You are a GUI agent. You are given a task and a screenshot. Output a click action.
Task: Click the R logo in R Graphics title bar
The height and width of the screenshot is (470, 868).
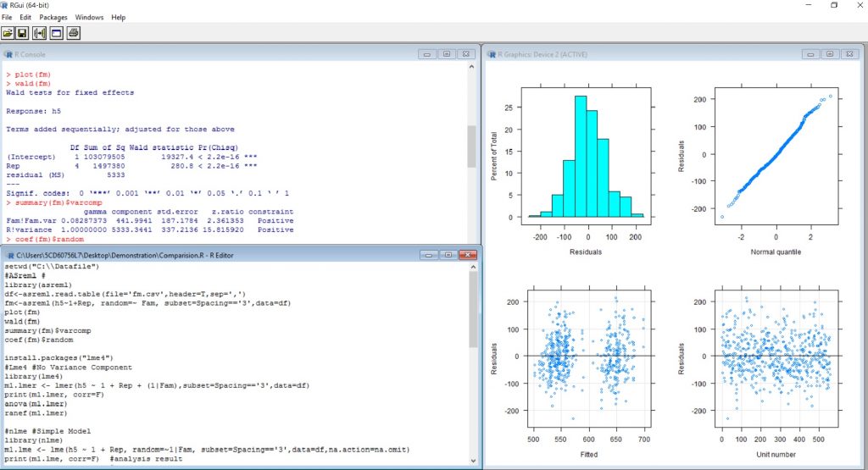[x=492, y=54]
